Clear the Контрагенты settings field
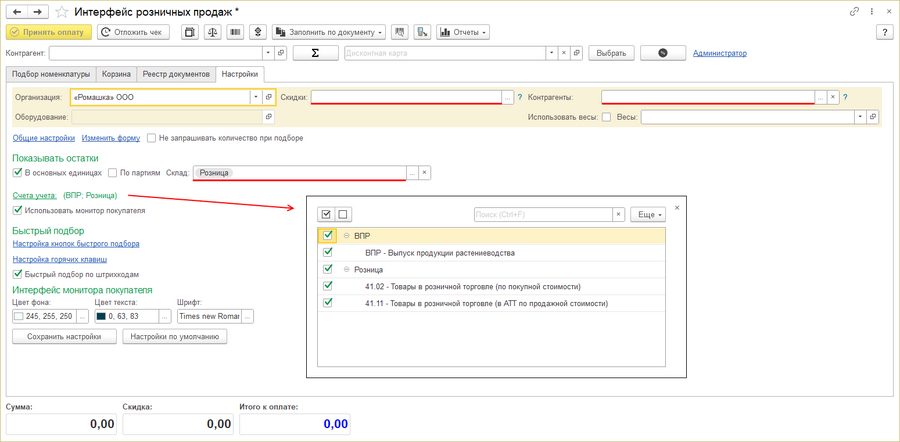900x442 pixels. (x=832, y=97)
